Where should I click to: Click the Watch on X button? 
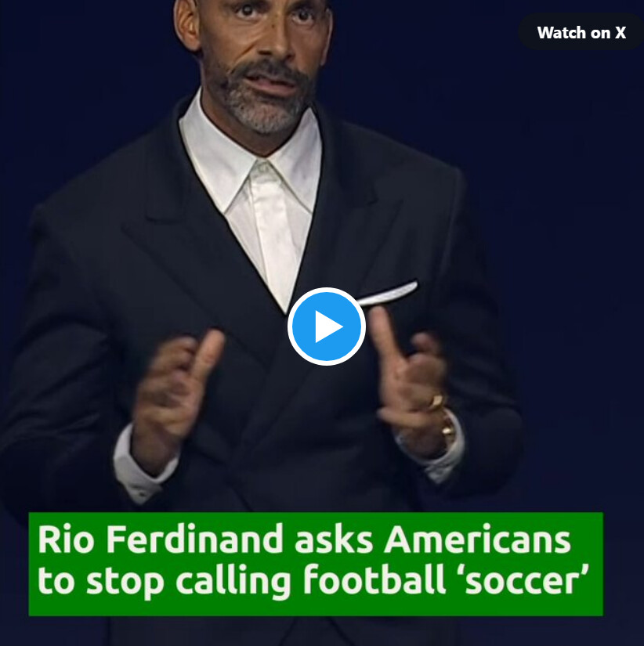[x=581, y=32]
